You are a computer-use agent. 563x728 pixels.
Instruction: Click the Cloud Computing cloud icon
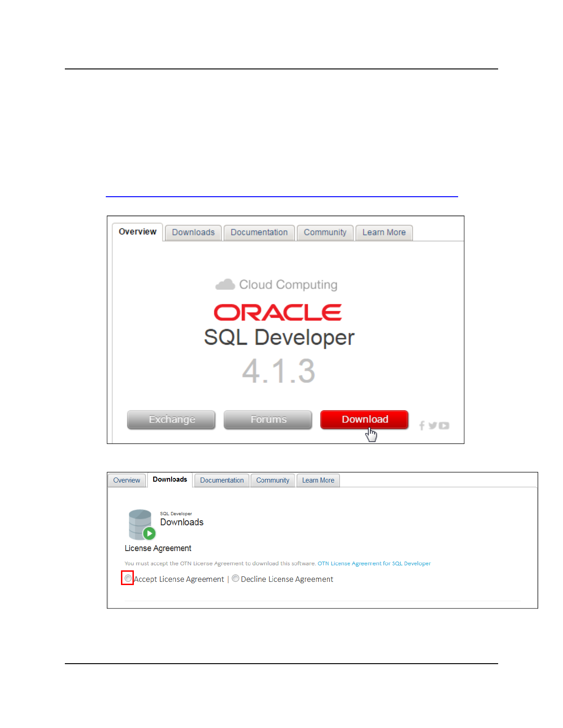tap(225, 284)
